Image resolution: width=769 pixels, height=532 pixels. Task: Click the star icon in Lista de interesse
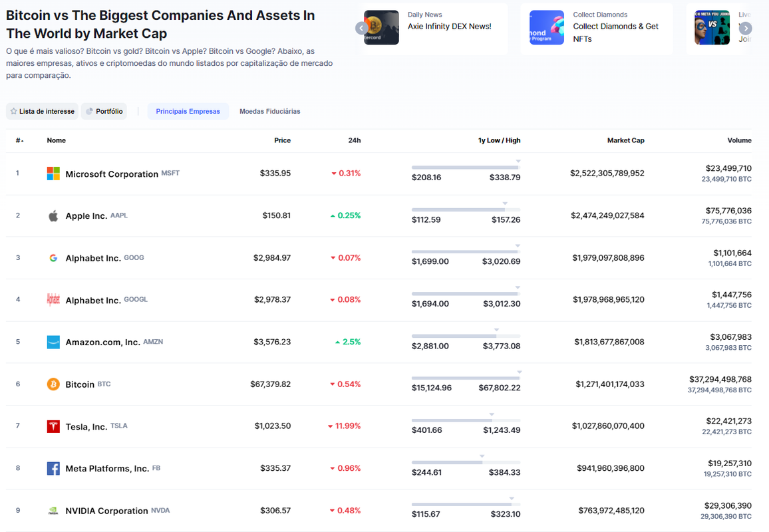pyautogui.click(x=14, y=111)
